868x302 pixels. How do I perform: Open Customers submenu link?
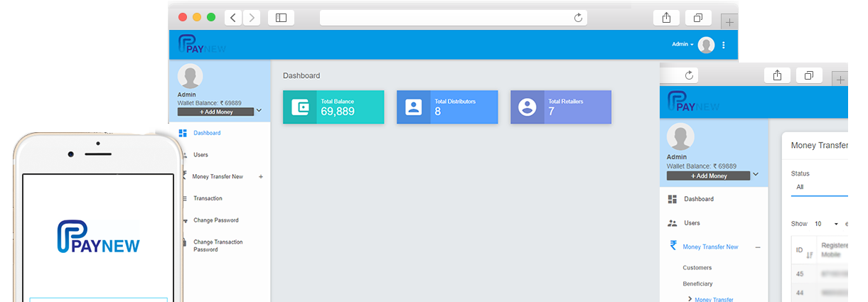pos(697,268)
